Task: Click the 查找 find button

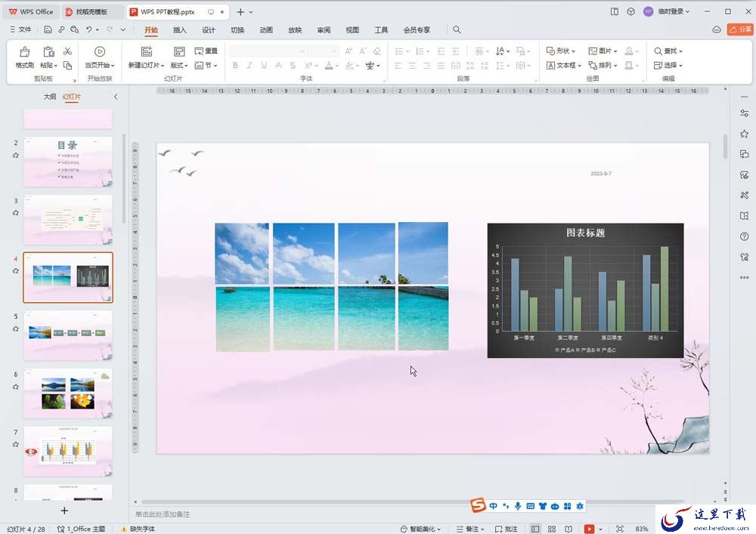Action: [x=668, y=51]
